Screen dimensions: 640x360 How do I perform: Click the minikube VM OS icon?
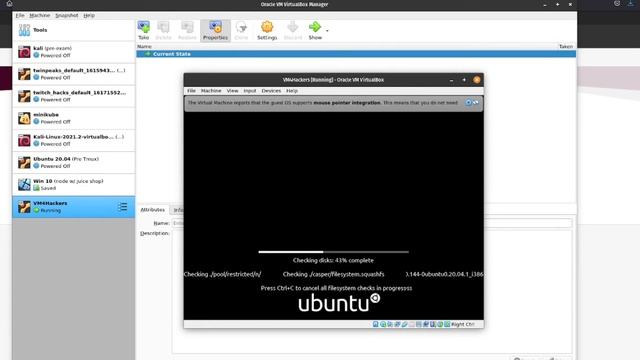[x=24, y=118]
